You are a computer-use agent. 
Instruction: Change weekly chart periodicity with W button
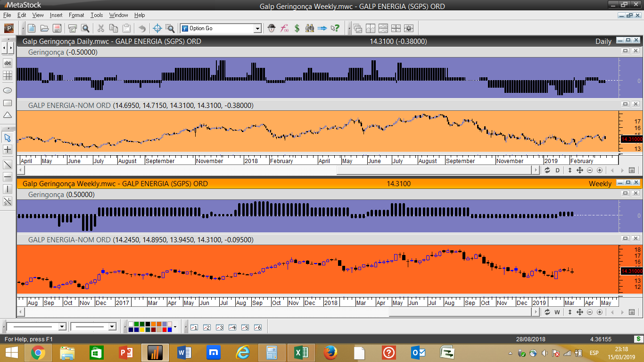(557, 312)
